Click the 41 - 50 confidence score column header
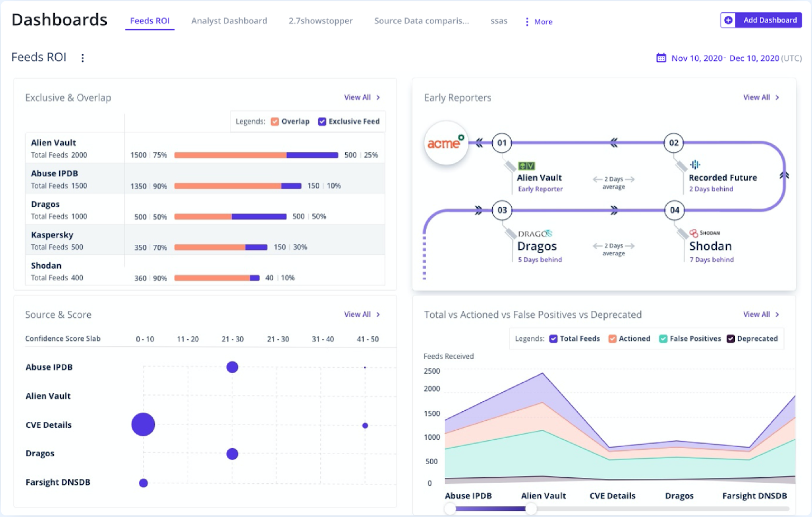The image size is (812, 517). point(368,339)
